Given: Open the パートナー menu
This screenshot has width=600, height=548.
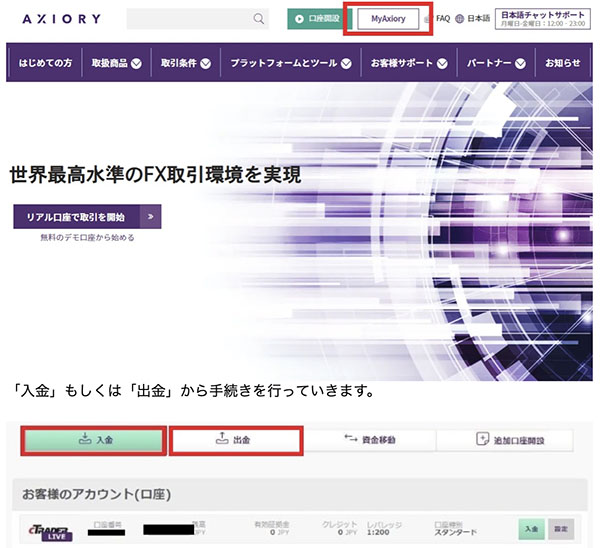Looking at the screenshot, I should 489,63.
